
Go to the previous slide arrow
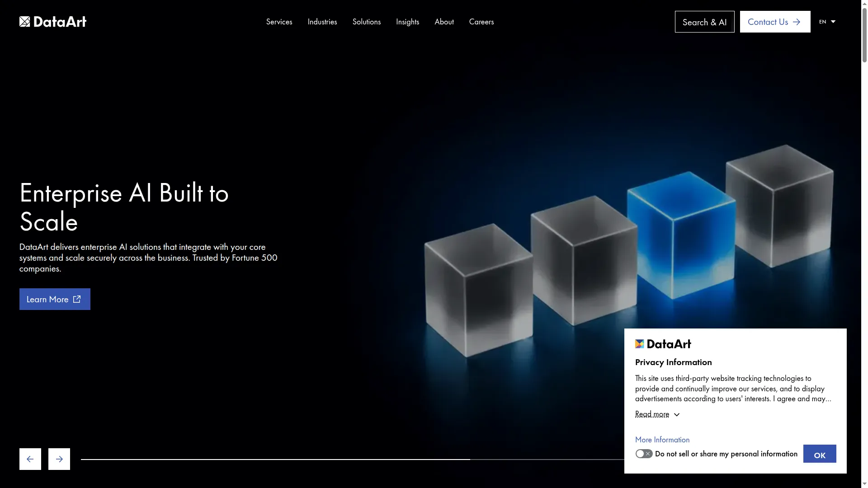pyautogui.click(x=30, y=459)
